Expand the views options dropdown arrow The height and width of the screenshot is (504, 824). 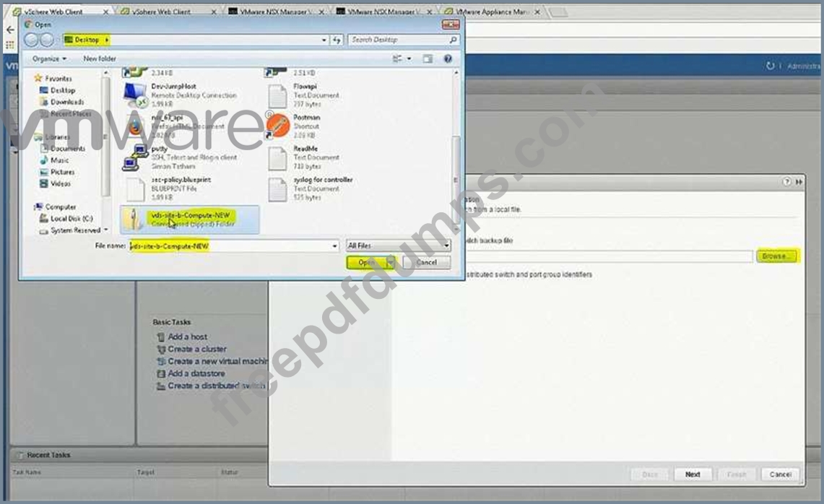click(x=409, y=59)
